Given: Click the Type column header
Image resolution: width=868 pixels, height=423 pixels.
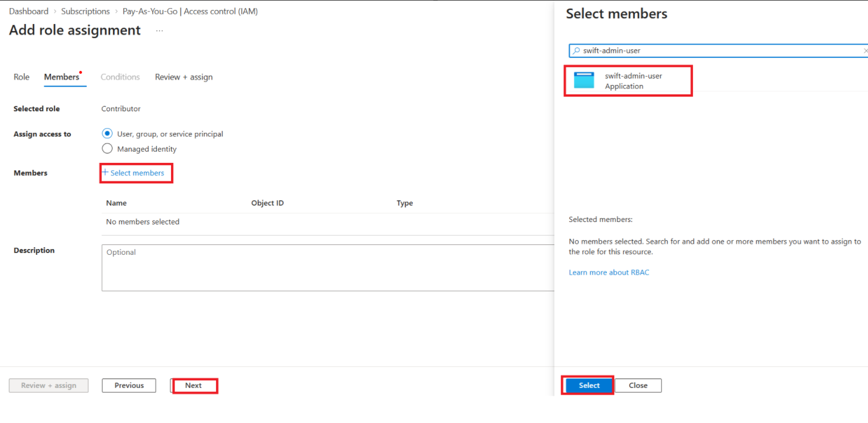Looking at the screenshot, I should pyautogui.click(x=405, y=203).
